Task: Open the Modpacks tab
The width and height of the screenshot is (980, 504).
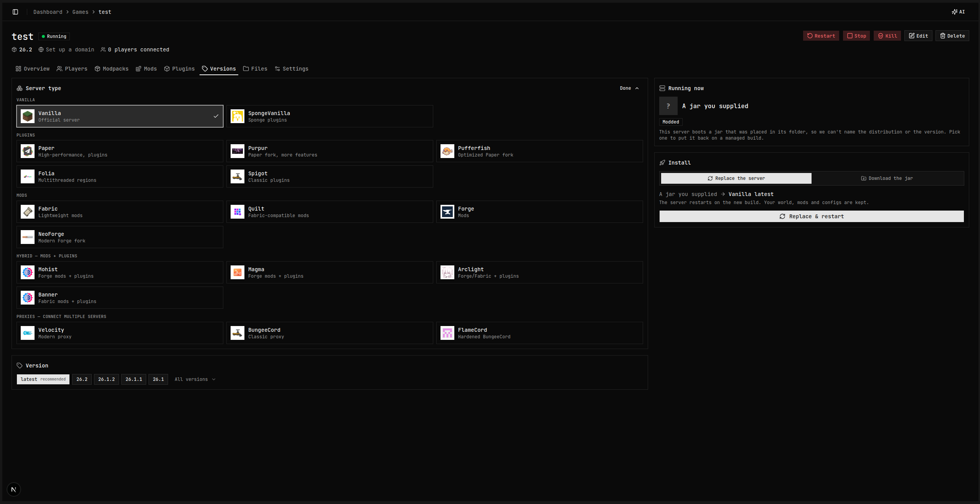Action: (112, 69)
